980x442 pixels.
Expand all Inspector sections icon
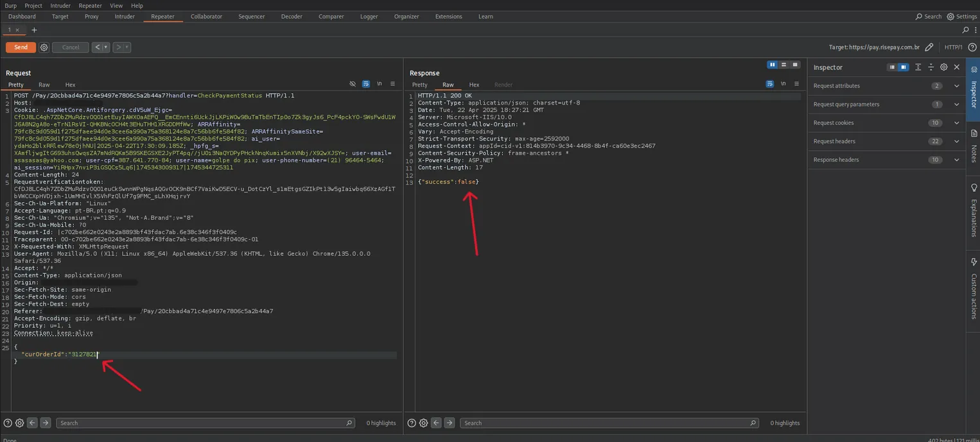918,67
